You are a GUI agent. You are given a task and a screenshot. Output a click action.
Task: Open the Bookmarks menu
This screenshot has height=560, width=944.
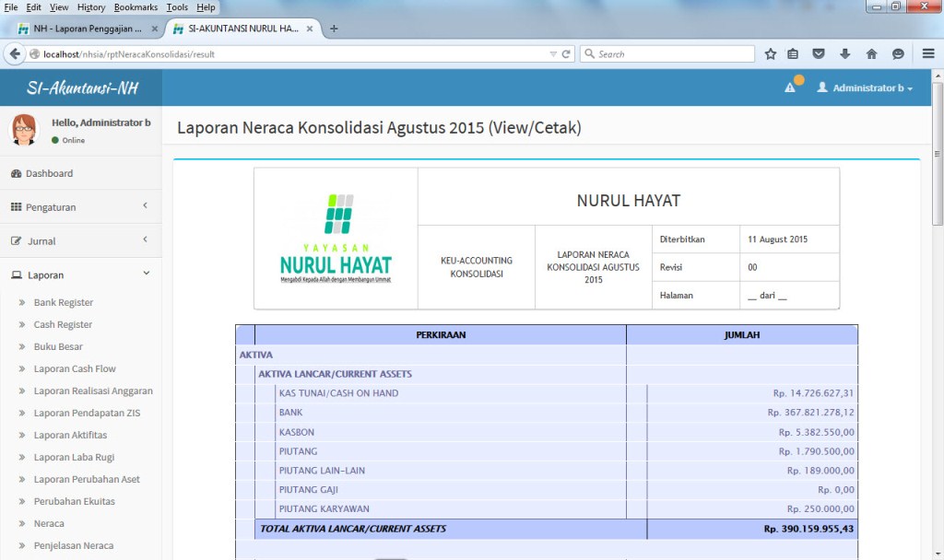pyautogui.click(x=136, y=7)
